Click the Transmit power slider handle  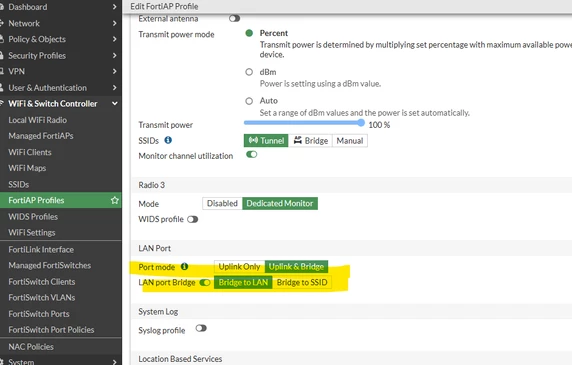pos(361,123)
